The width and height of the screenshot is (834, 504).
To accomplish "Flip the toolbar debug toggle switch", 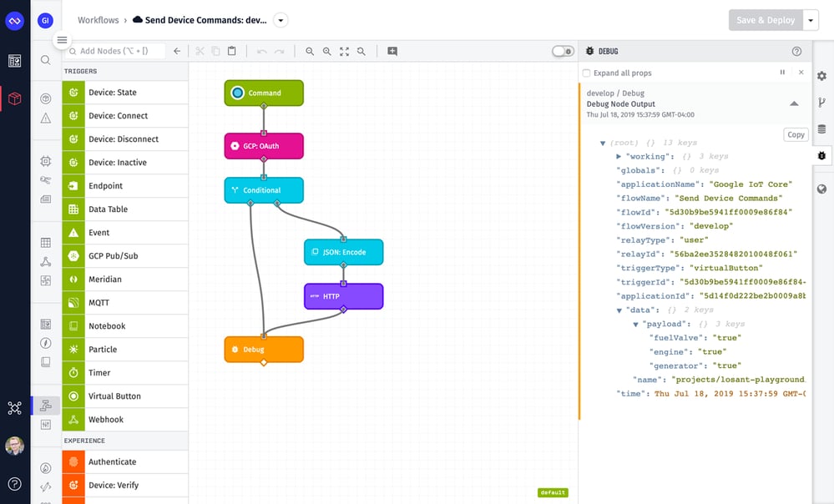I will pos(562,51).
